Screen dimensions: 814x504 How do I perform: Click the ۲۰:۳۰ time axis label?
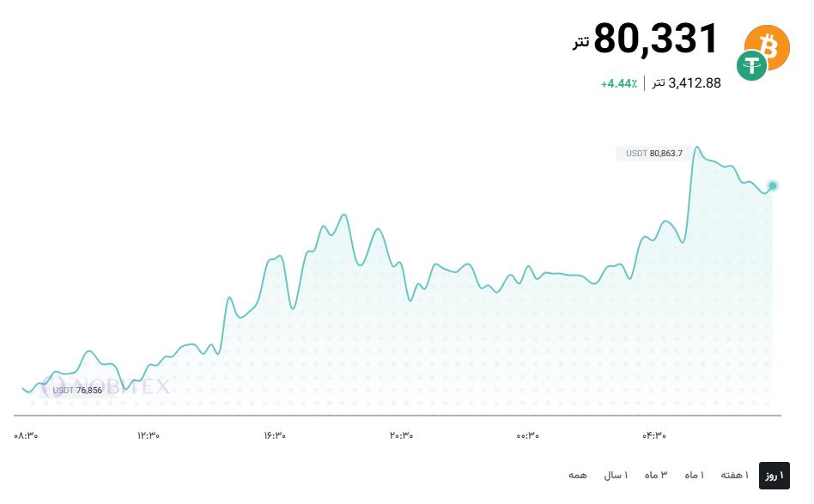click(401, 435)
